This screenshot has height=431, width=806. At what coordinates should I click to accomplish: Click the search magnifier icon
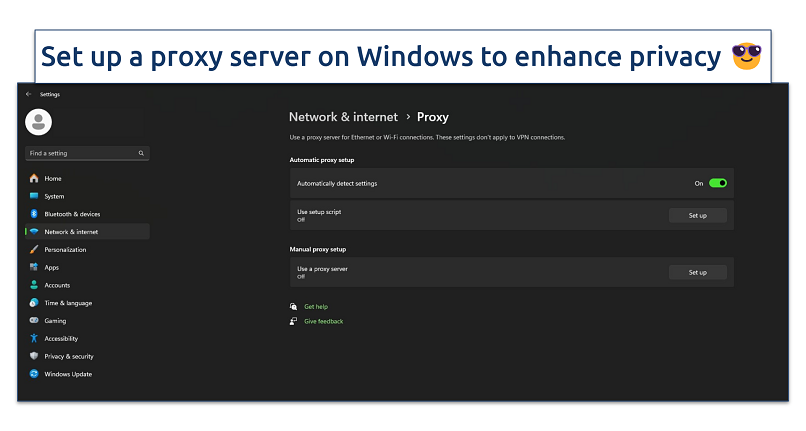point(141,153)
